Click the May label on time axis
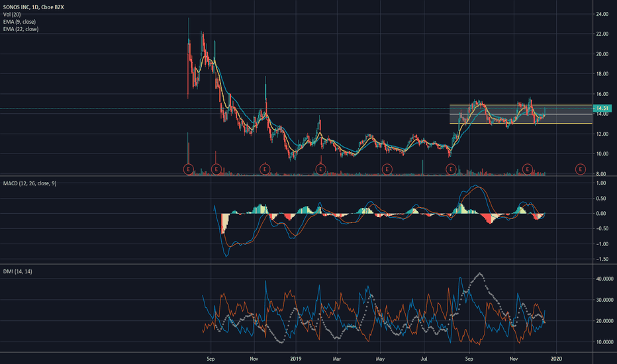Image resolution: width=617 pixels, height=364 pixels. (x=380, y=359)
